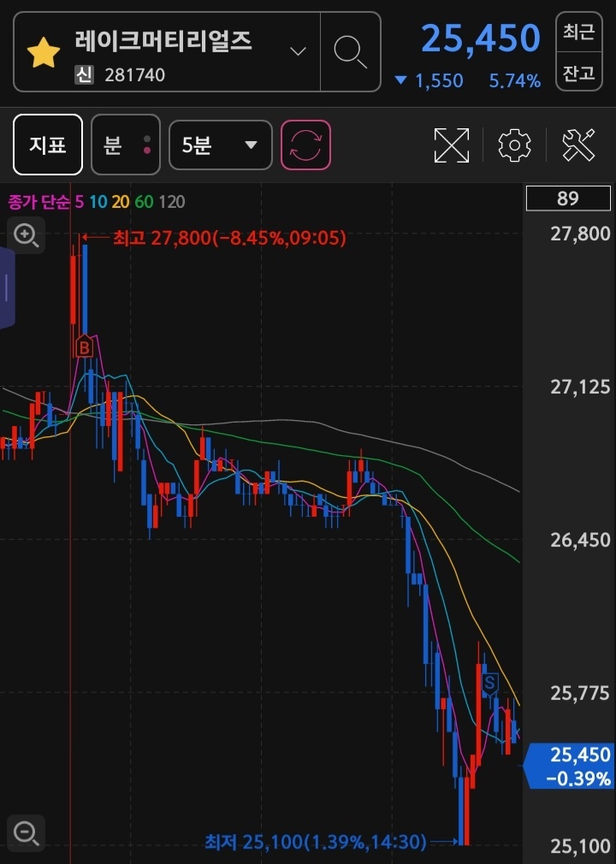616x864 pixels.
Task: Click the 25,775 axis label
Action: (x=580, y=693)
